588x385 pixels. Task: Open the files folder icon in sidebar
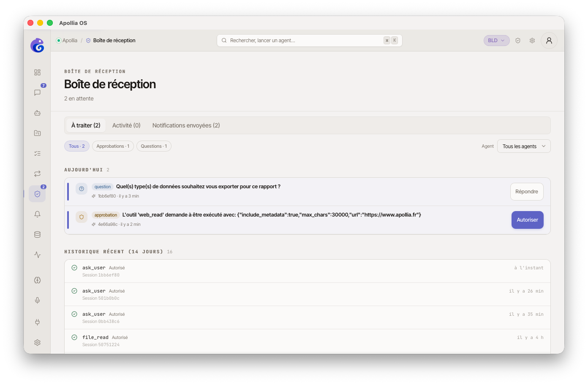coord(37,133)
